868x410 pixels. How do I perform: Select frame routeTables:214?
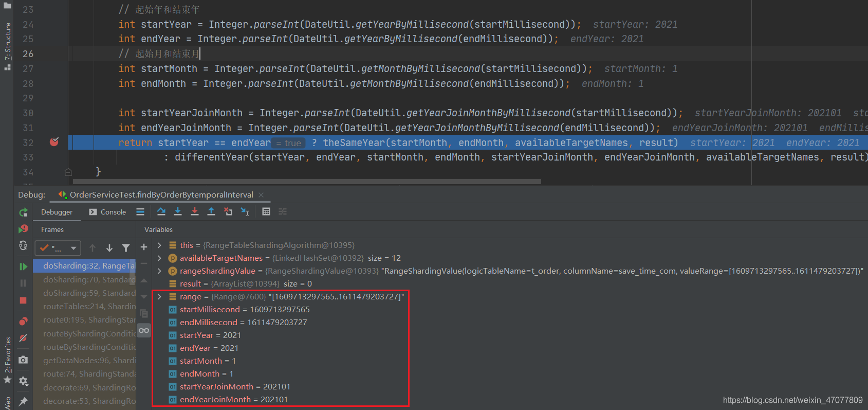[84, 307]
